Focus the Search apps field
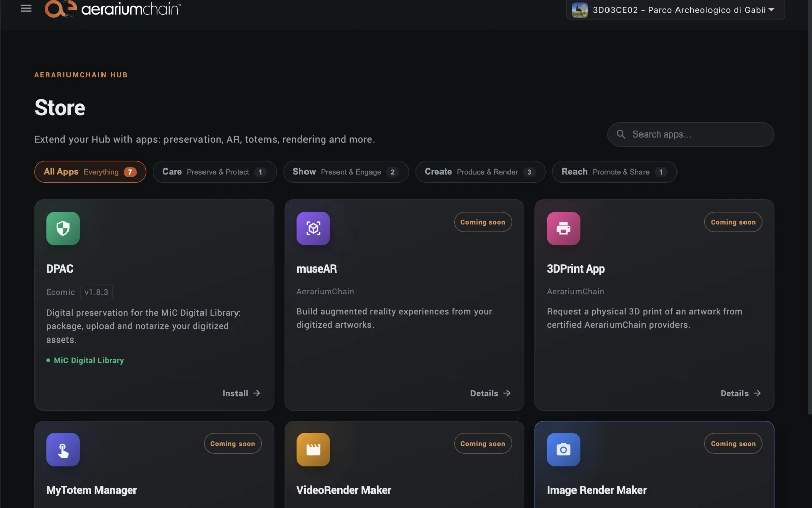Image resolution: width=812 pixels, height=508 pixels. (x=691, y=134)
